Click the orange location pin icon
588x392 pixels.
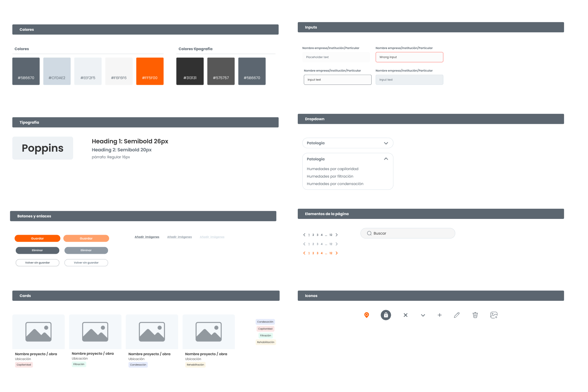[x=366, y=315]
